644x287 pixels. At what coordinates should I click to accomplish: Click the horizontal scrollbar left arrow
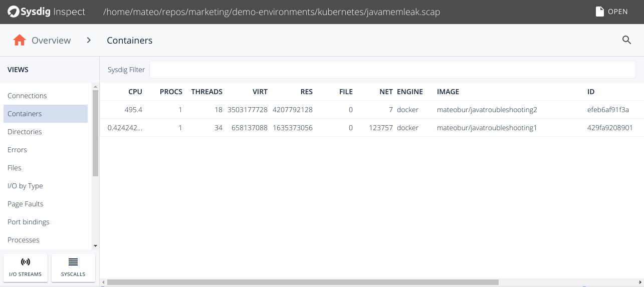tap(103, 282)
